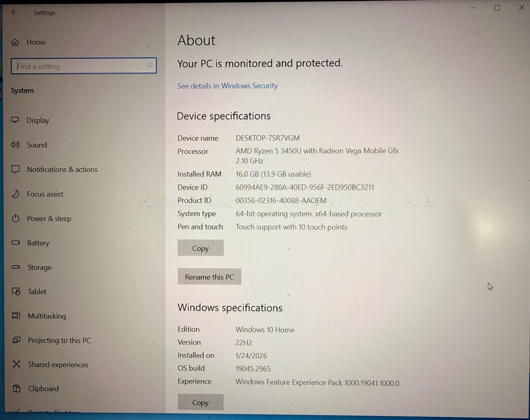The image size is (530, 420).
Task: Copy the Windows specifications
Action: pos(200,402)
